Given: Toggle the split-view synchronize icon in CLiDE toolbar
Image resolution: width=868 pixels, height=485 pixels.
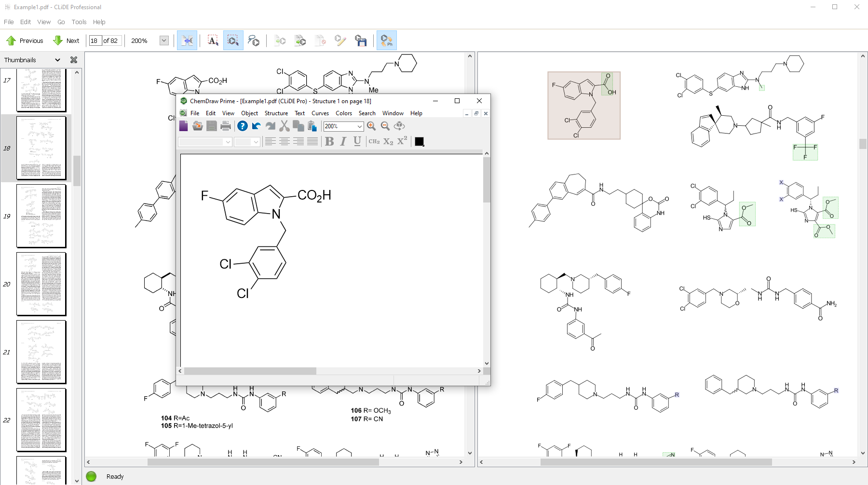Looking at the screenshot, I should [x=187, y=40].
